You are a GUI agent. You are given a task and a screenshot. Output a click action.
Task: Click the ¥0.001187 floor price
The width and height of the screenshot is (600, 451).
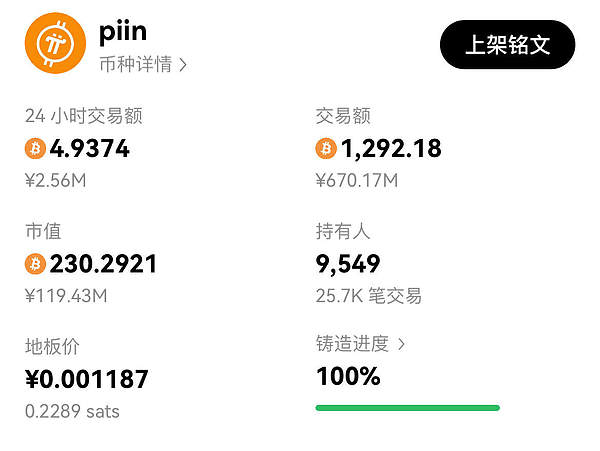point(86,379)
